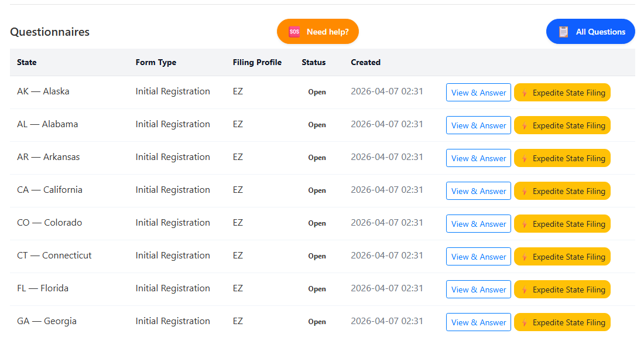Screen dimensions: 644x337
Task: Click the created date in Alaska row
Action: tap(387, 91)
